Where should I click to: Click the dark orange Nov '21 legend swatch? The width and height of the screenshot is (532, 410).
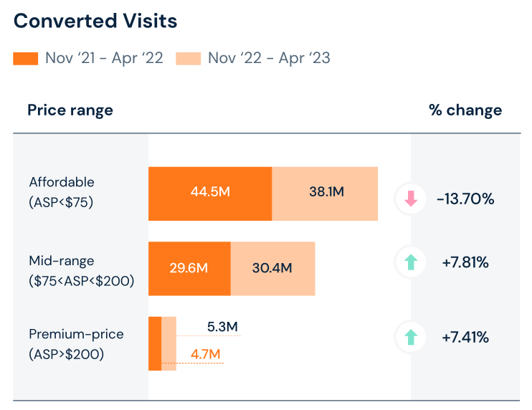(25, 59)
